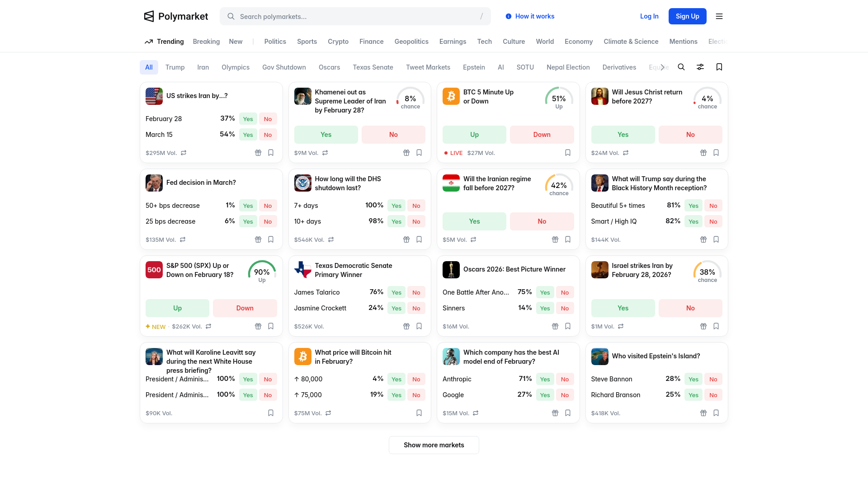Click gift icon on US strikes Iran card
The width and height of the screenshot is (868, 488).
pos(258,153)
